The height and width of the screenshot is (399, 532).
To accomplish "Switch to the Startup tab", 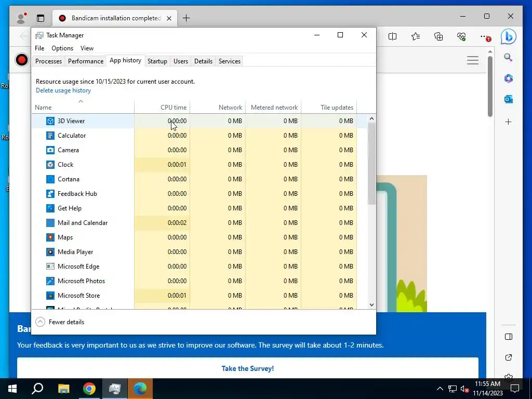I will tap(157, 61).
